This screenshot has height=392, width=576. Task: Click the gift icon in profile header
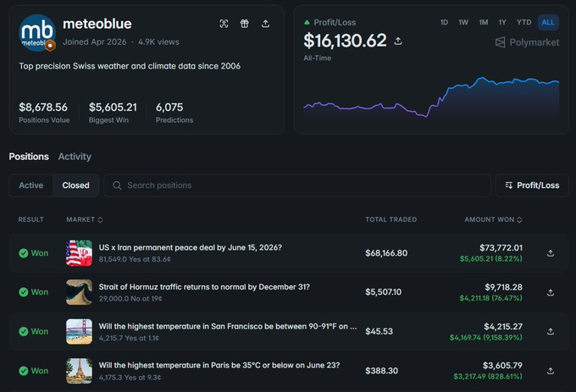point(244,24)
